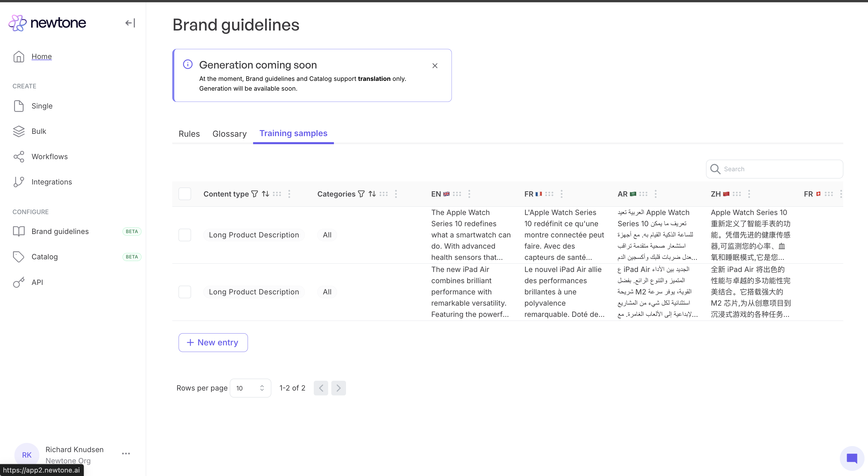
Task: Click the sort icon on Categories column
Action: tap(372, 194)
